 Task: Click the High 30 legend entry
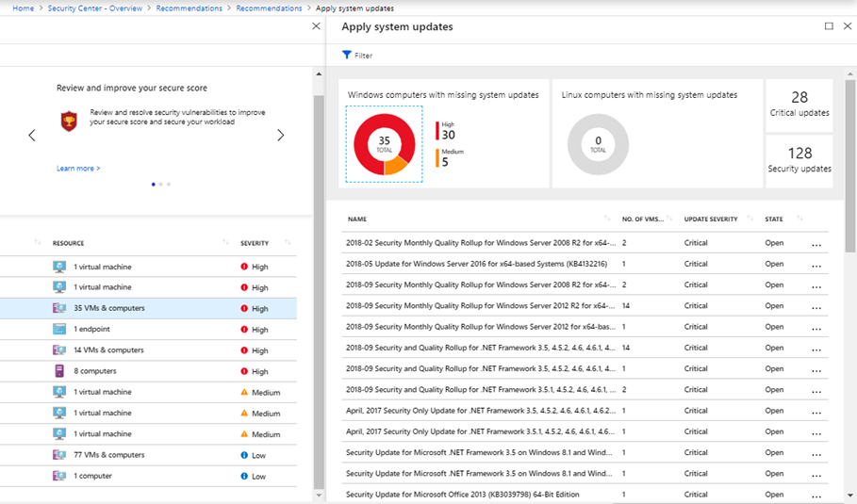point(445,131)
